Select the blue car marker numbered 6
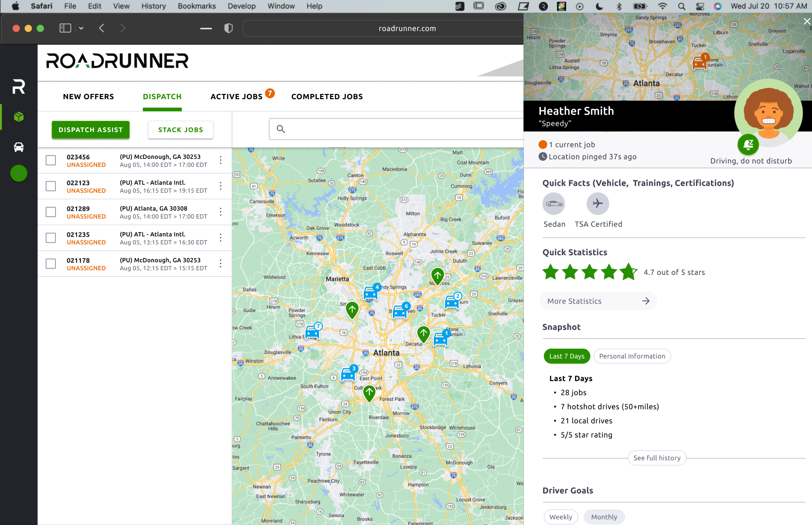This screenshot has height=525, width=812. 400,311
